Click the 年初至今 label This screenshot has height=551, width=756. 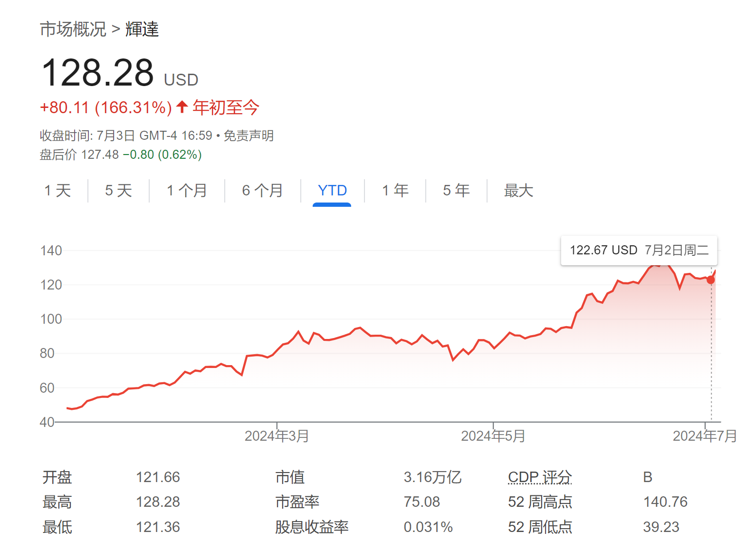coord(226,107)
